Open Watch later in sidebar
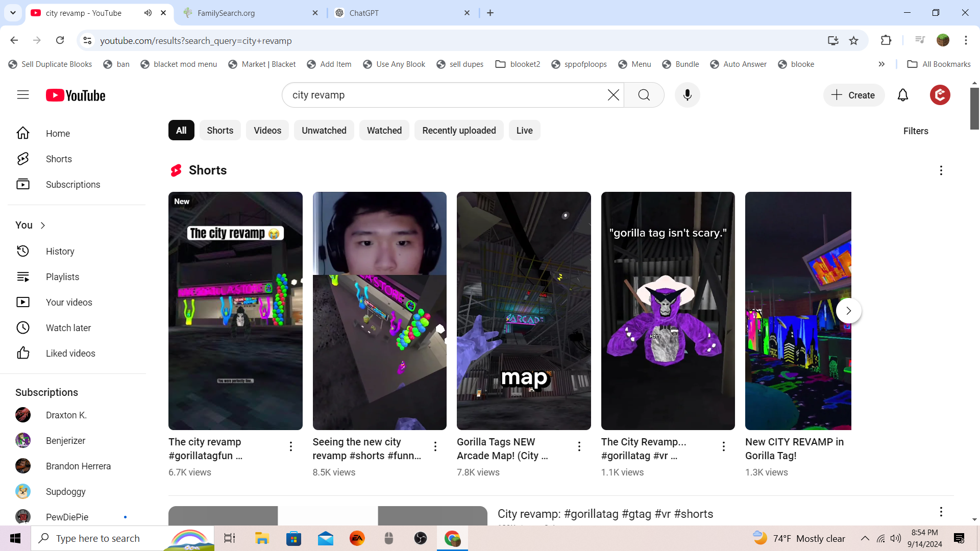Viewport: 980px width, 551px height. pyautogui.click(x=68, y=328)
